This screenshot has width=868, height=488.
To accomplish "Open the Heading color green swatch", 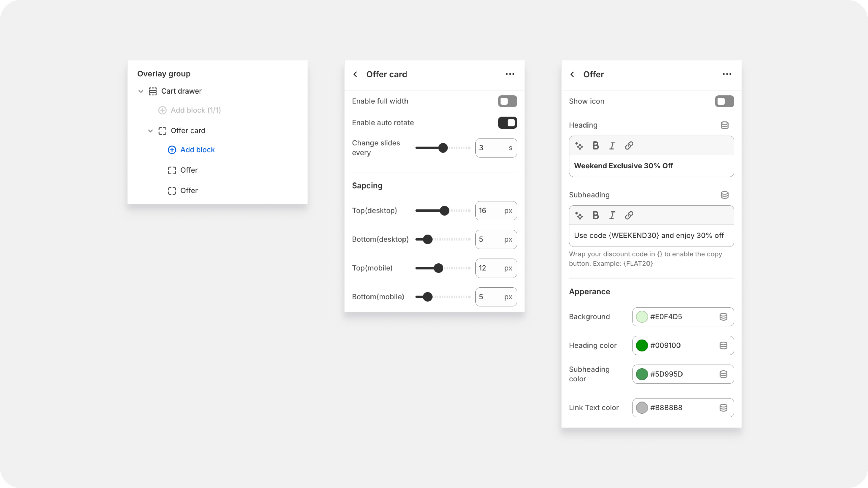I will click(641, 345).
